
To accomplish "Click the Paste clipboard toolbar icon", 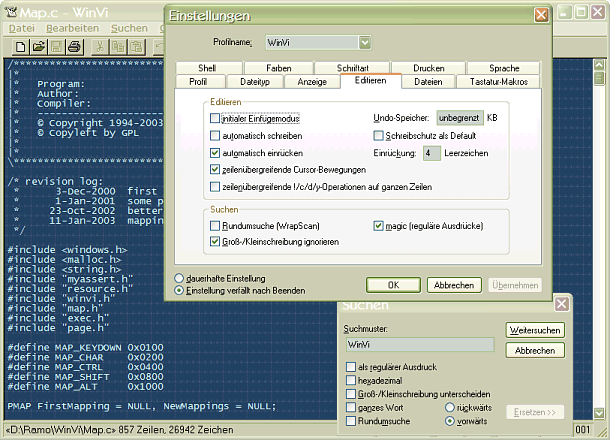I will coord(136,47).
